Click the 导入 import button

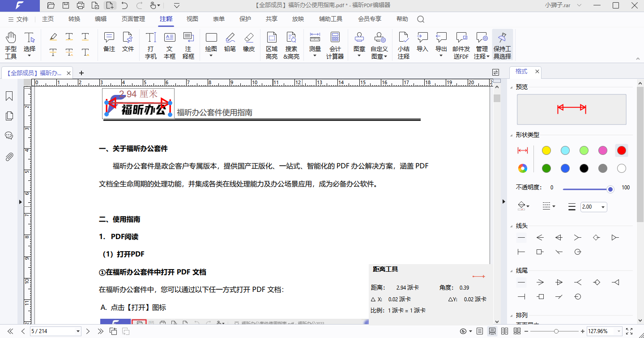click(422, 42)
